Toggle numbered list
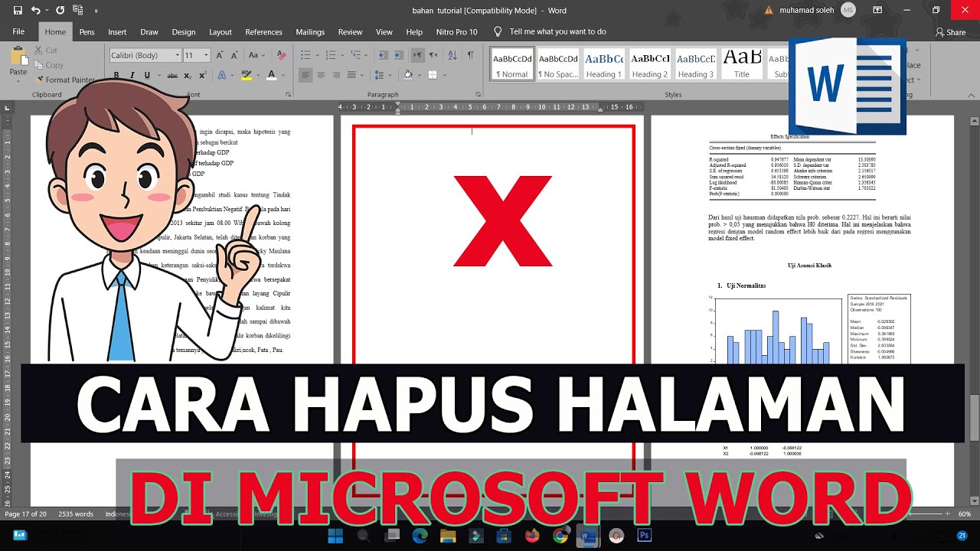Screen dimensions: 980x551 coord(332,55)
